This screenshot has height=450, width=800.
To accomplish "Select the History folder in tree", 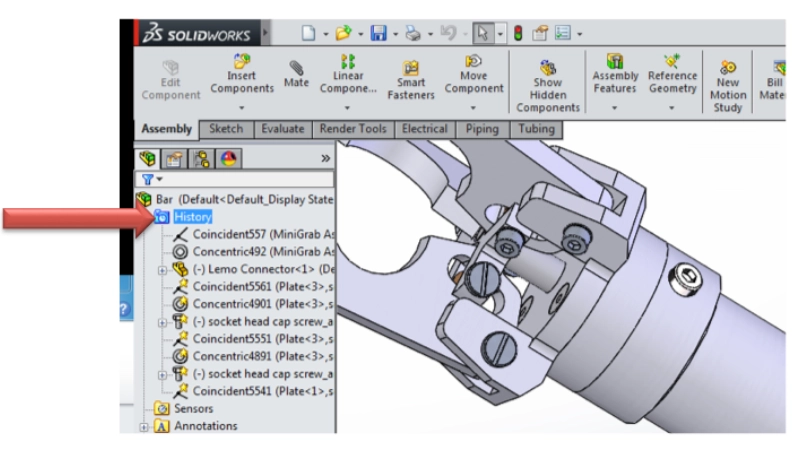I will (x=192, y=217).
